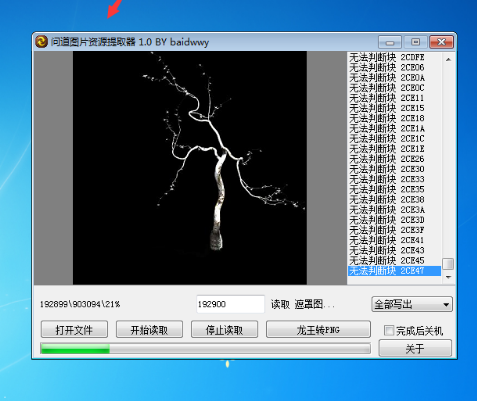Select list entry 无法判断块 2CE3A
Viewport: 477px width, 401px height.
click(x=394, y=210)
